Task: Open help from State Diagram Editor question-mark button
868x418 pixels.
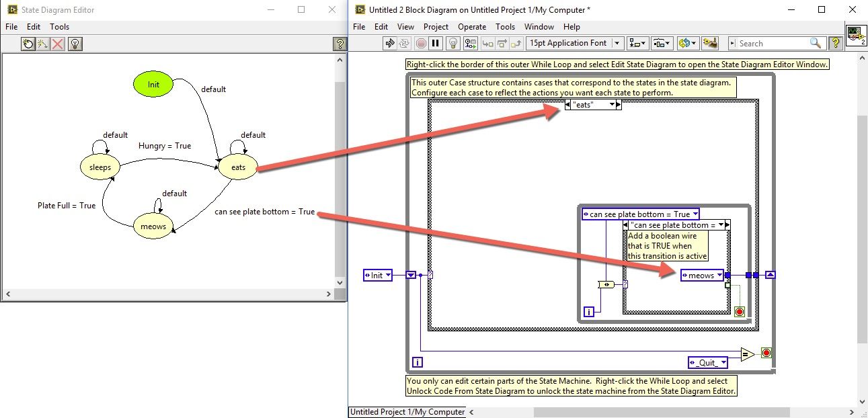Action: point(340,44)
